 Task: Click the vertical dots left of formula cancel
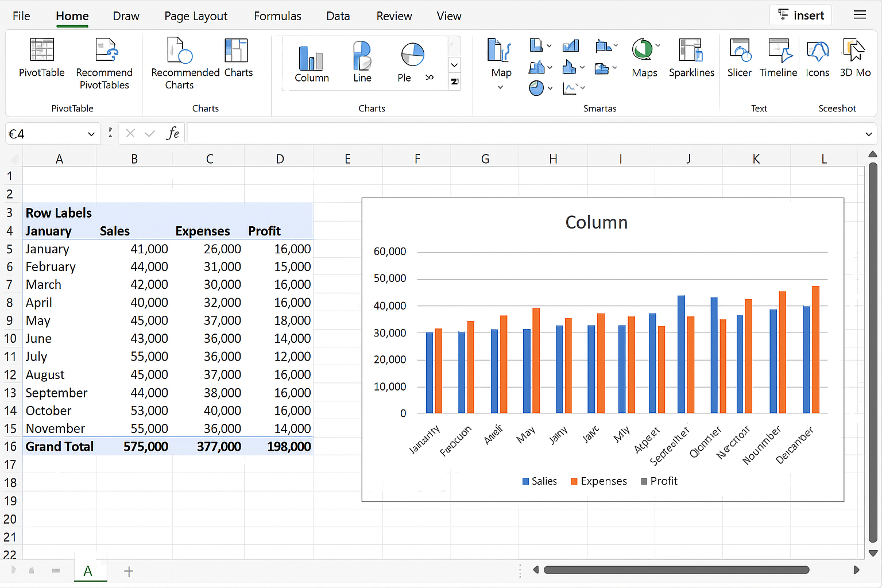pos(110,133)
